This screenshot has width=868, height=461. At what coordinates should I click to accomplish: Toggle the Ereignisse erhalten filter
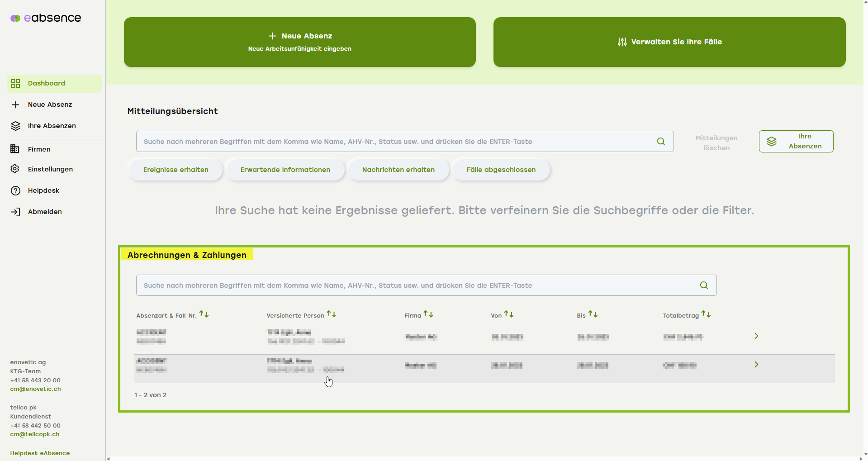pos(175,170)
